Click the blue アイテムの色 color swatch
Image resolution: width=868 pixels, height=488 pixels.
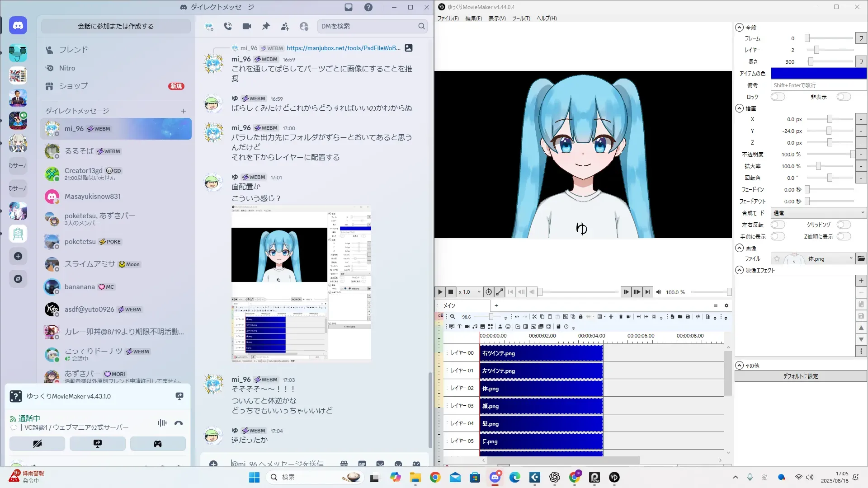tap(818, 73)
